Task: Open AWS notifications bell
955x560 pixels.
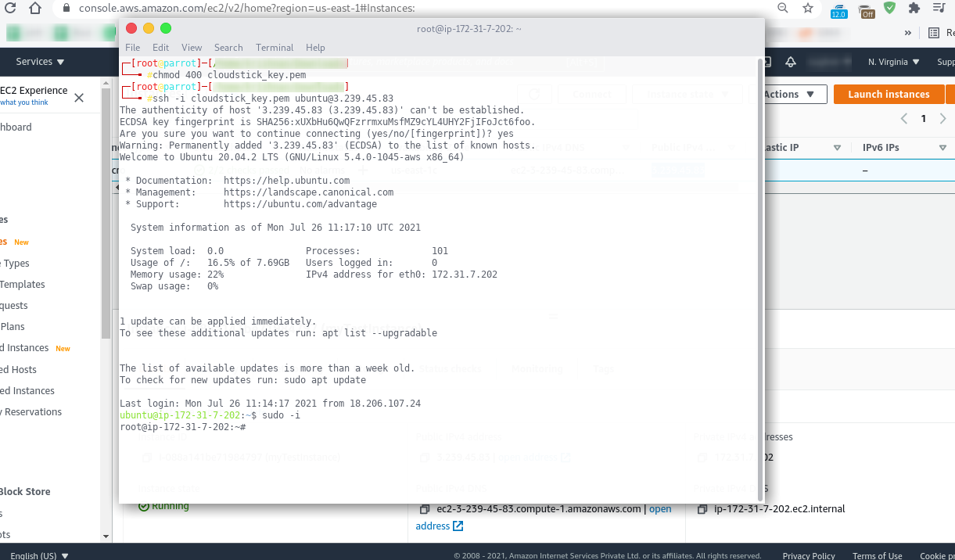Action: point(791,62)
